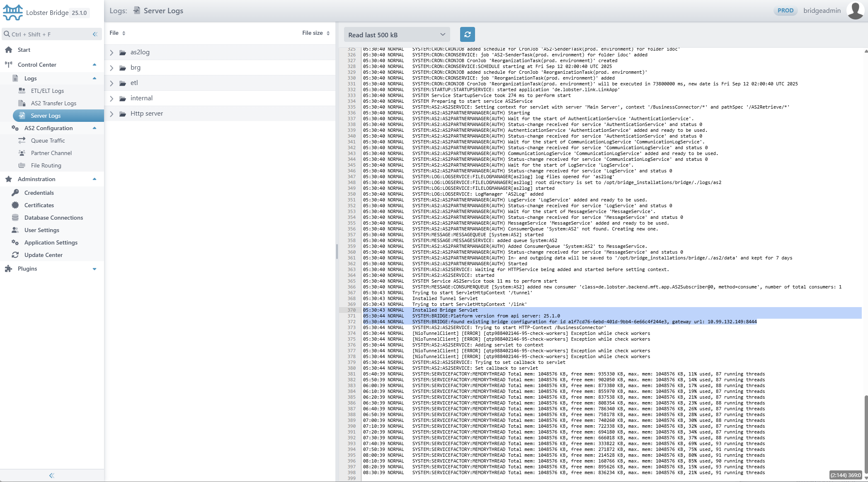Expand the Http server folder

112,114
